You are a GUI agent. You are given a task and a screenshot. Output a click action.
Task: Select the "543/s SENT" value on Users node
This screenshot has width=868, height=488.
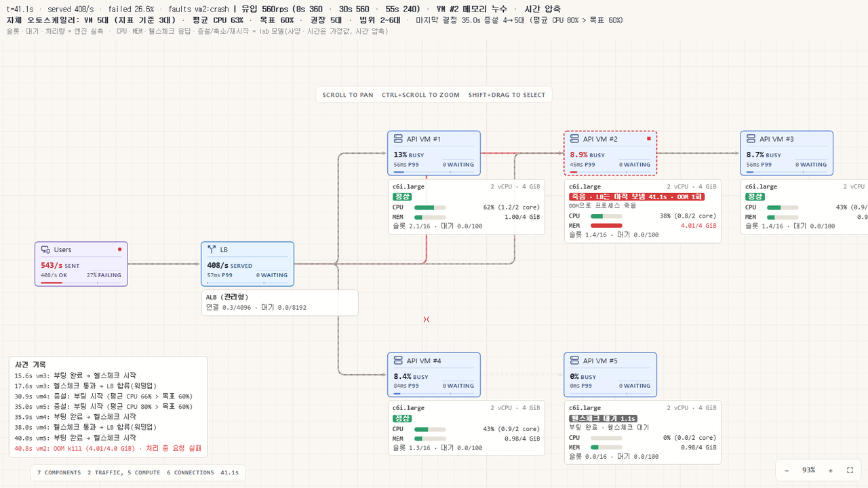click(60, 266)
